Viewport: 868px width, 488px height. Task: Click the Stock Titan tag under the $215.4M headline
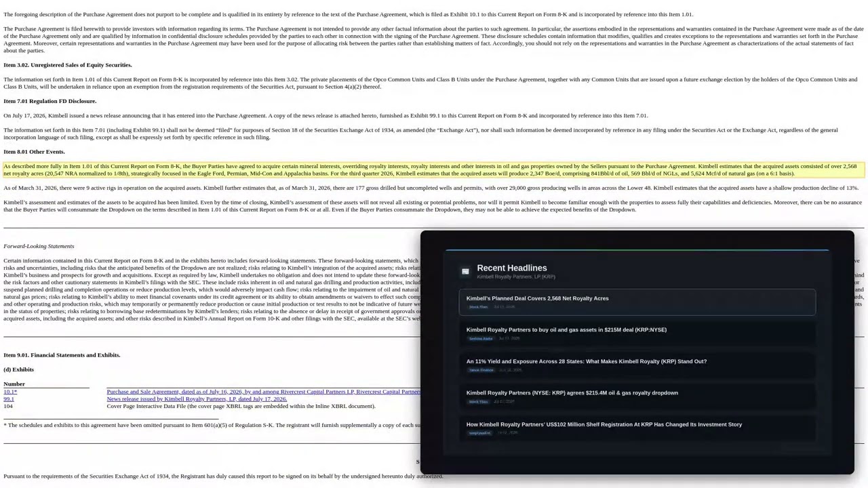pos(478,401)
